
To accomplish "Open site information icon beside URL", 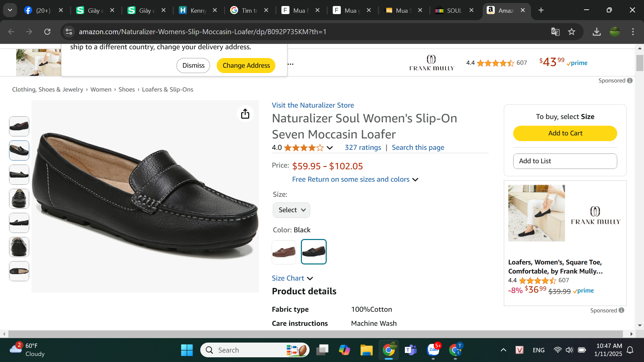I will point(69,32).
